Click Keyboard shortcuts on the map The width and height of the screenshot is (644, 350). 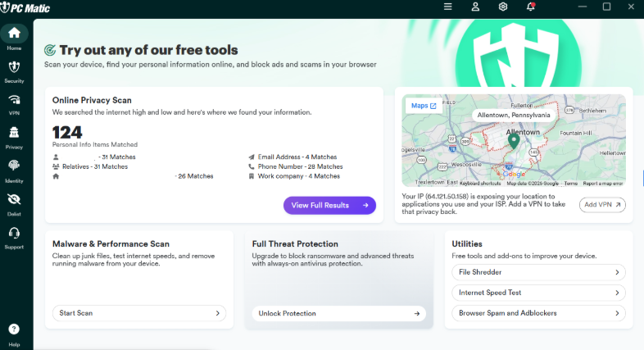(x=480, y=184)
